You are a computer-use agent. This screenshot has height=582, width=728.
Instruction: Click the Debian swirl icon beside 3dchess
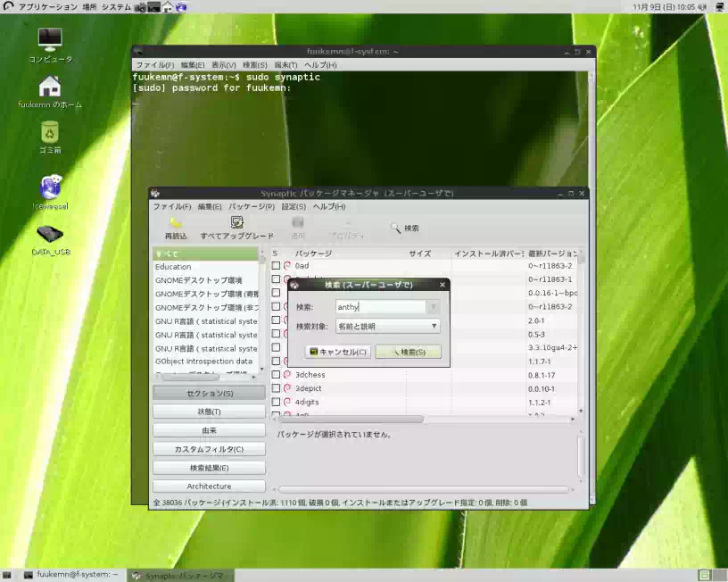coord(287,374)
